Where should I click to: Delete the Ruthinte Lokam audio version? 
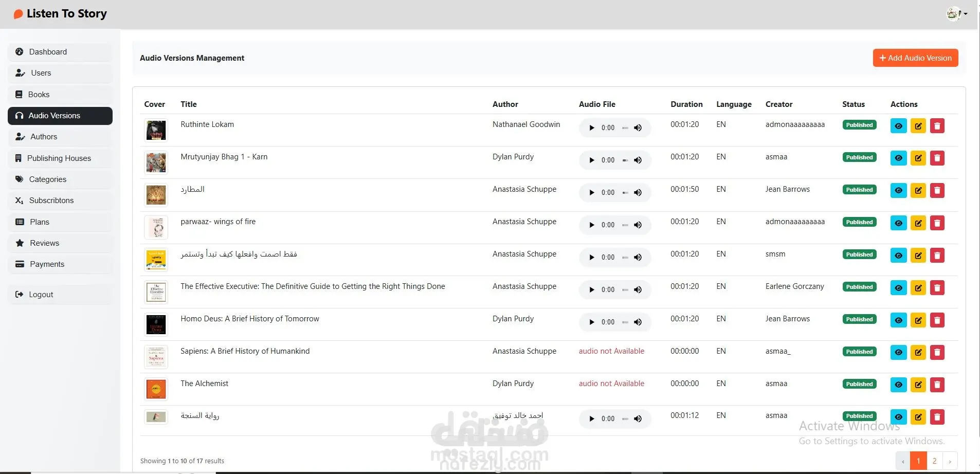pos(937,126)
